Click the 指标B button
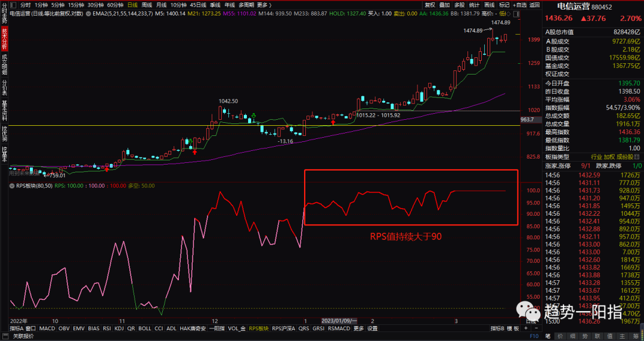The height and width of the screenshot is (341, 644). click(497, 328)
